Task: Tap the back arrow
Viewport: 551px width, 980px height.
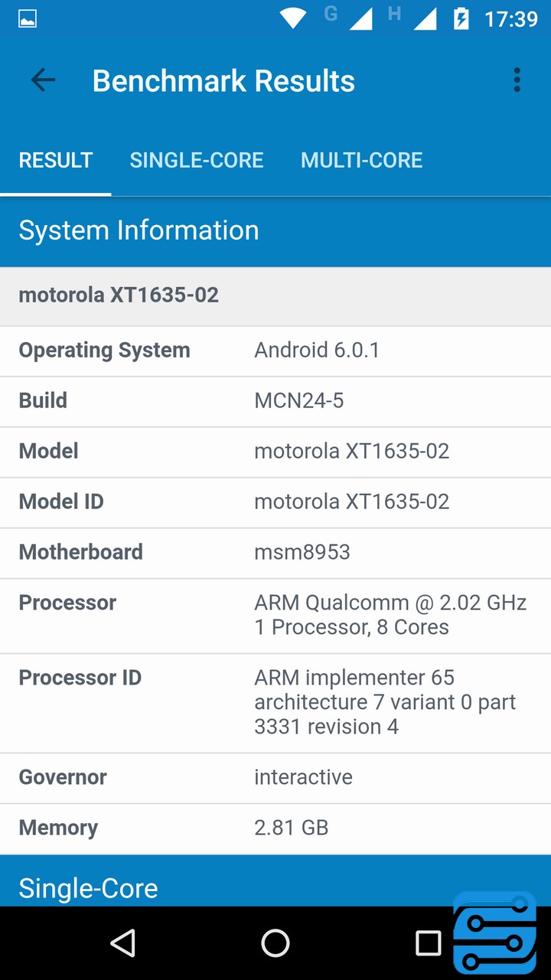Action: 43,80
